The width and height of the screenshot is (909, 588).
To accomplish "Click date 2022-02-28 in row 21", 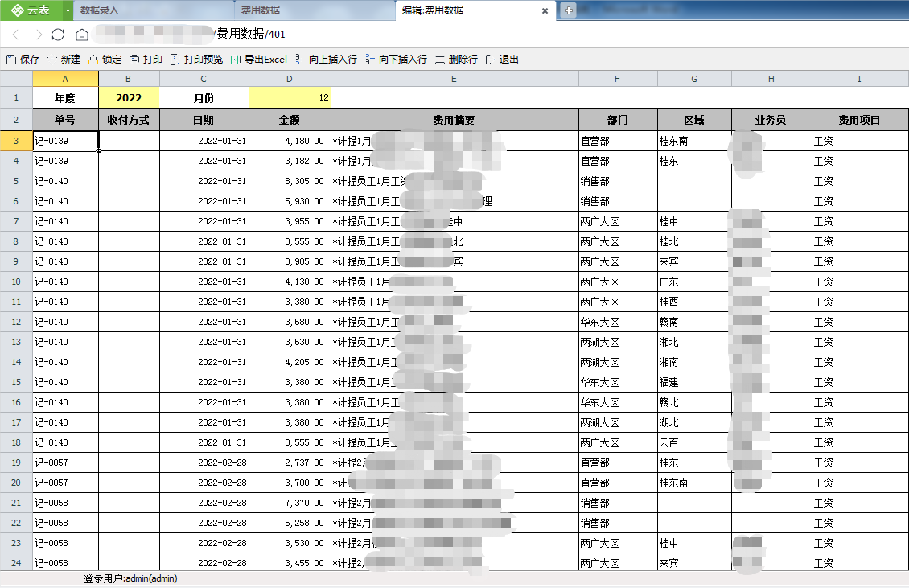I will [204, 503].
